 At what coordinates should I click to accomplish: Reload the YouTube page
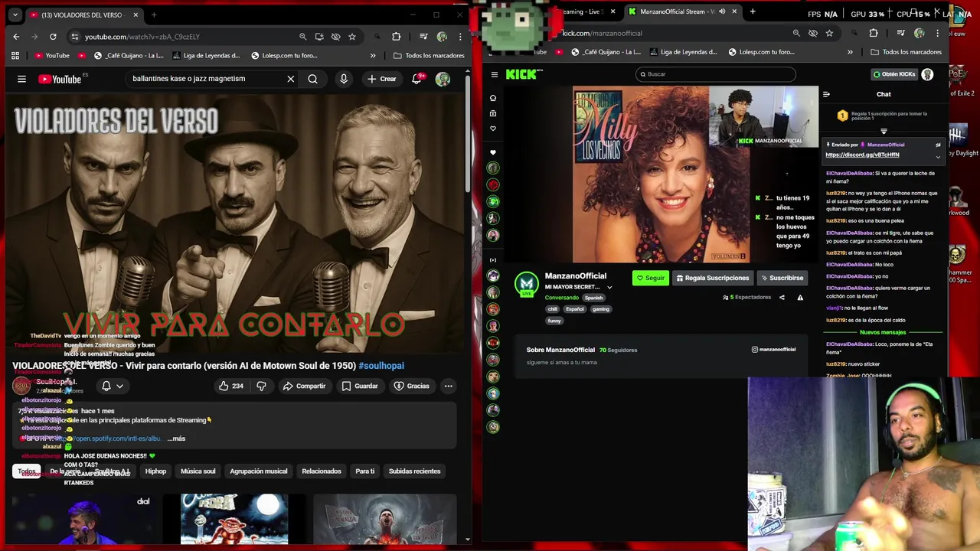pos(53,37)
